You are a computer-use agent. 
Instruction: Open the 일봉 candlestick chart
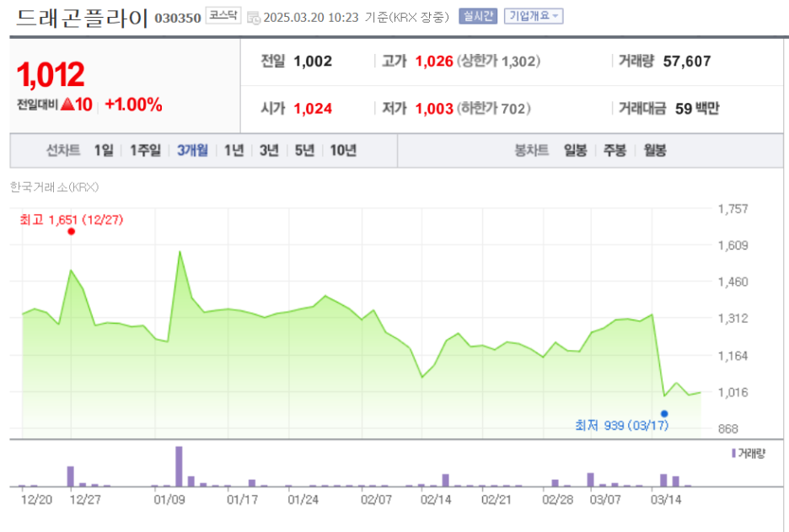coord(575,150)
